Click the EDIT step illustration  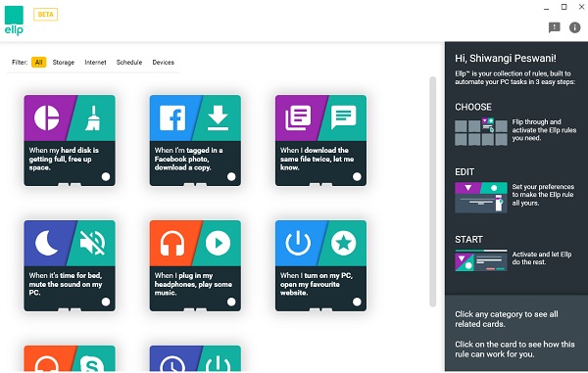click(481, 198)
